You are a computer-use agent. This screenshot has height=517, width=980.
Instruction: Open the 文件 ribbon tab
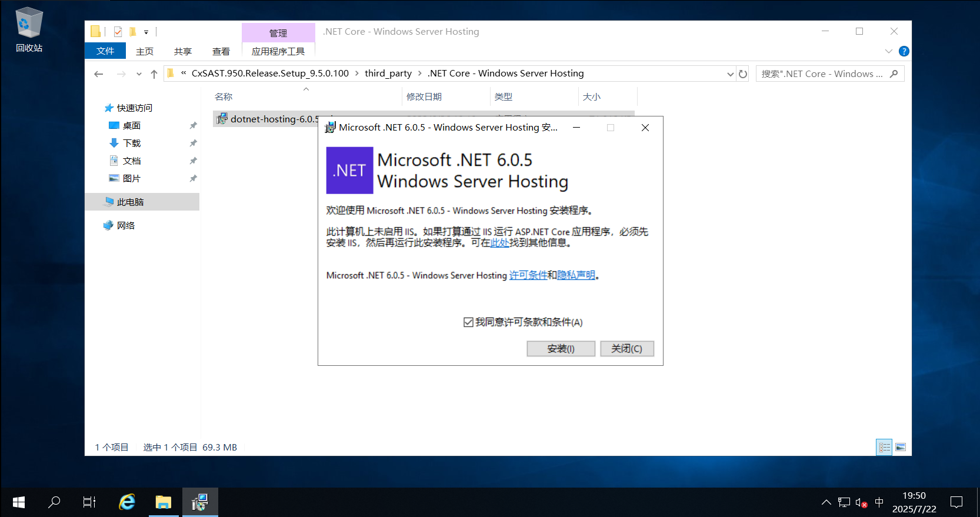click(105, 51)
